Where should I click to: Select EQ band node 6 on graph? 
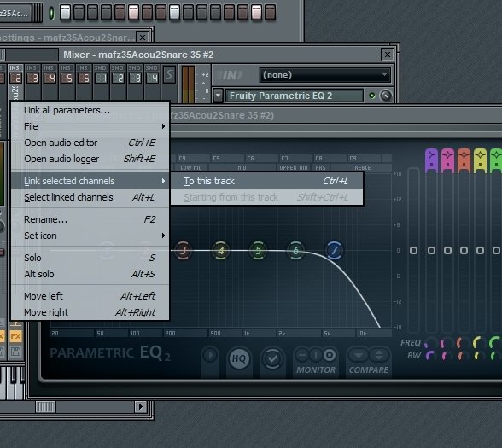click(x=295, y=250)
